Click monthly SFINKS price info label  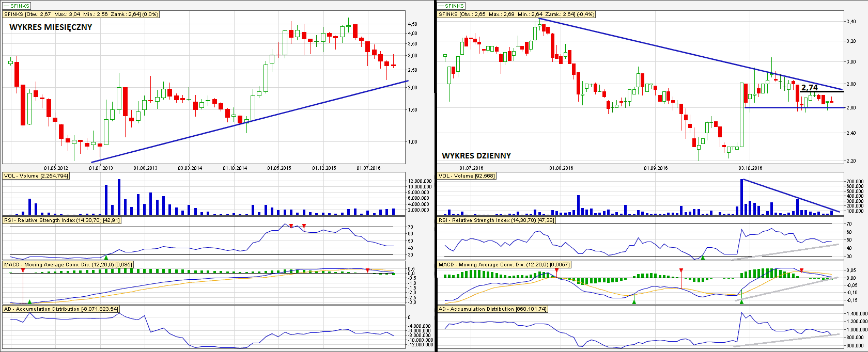click(x=81, y=14)
